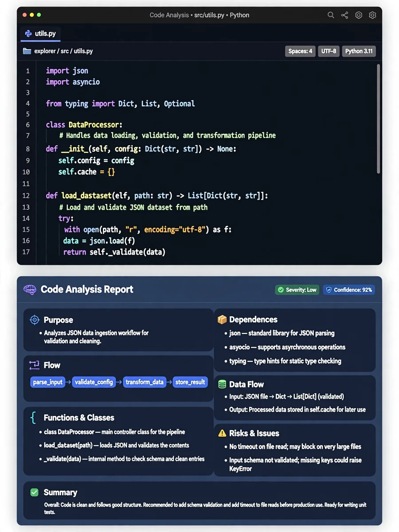Click the 'Code Analysis Report' heading
Viewport: 399px width, 532px height.
87,289
